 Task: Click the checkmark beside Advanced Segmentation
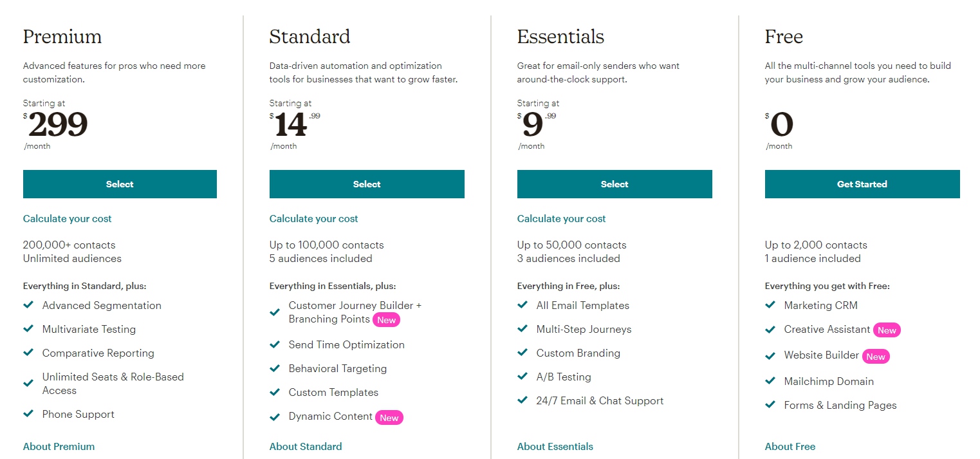pos(28,305)
